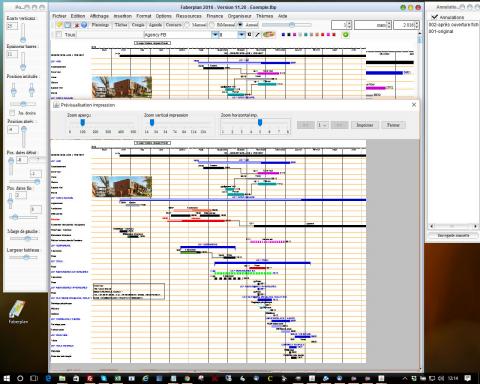480x384 pixels.
Task: Click the Ecarts verticaux vertical slider
Action: point(23,33)
